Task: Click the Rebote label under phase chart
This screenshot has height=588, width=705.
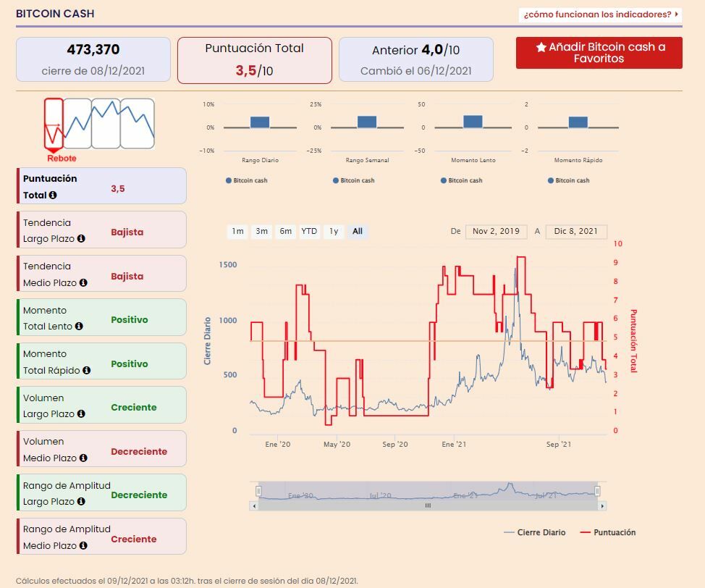Action: tap(62, 159)
